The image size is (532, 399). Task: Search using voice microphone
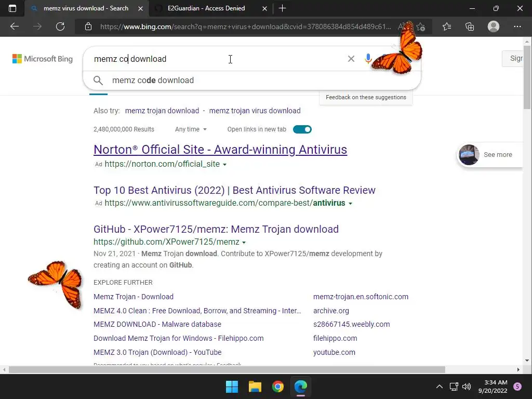coord(368,59)
